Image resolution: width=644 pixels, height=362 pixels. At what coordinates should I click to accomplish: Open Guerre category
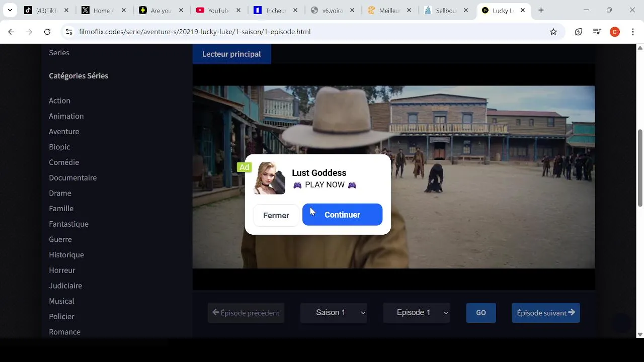pos(60,239)
